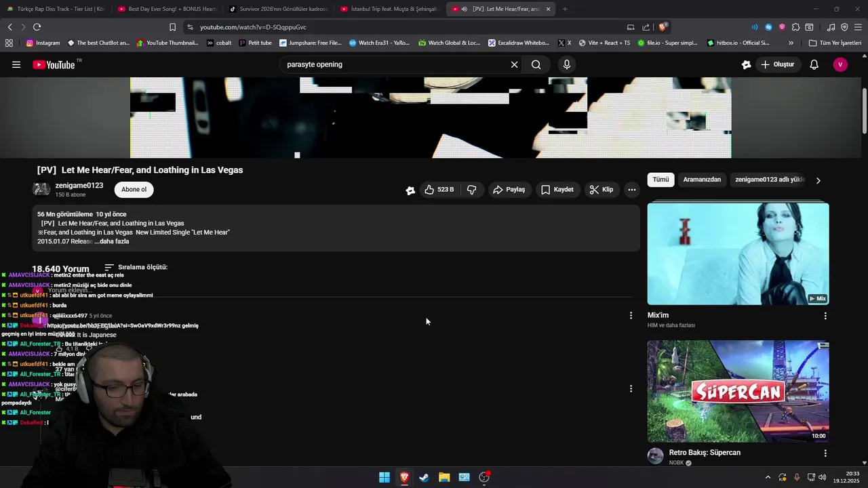Save video with Kaydet button
Image resolution: width=868 pixels, height=488 pixels.
pos(557,190)
